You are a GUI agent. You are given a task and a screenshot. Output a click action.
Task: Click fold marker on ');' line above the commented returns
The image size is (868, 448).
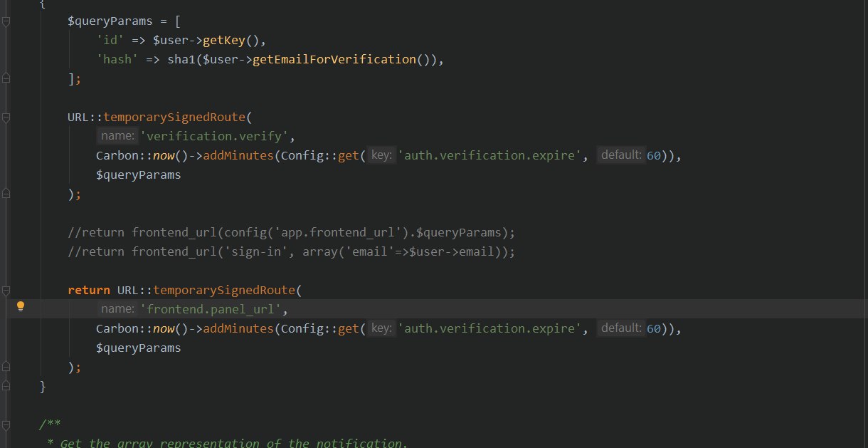pyautogui.click(x=6, y=194)
